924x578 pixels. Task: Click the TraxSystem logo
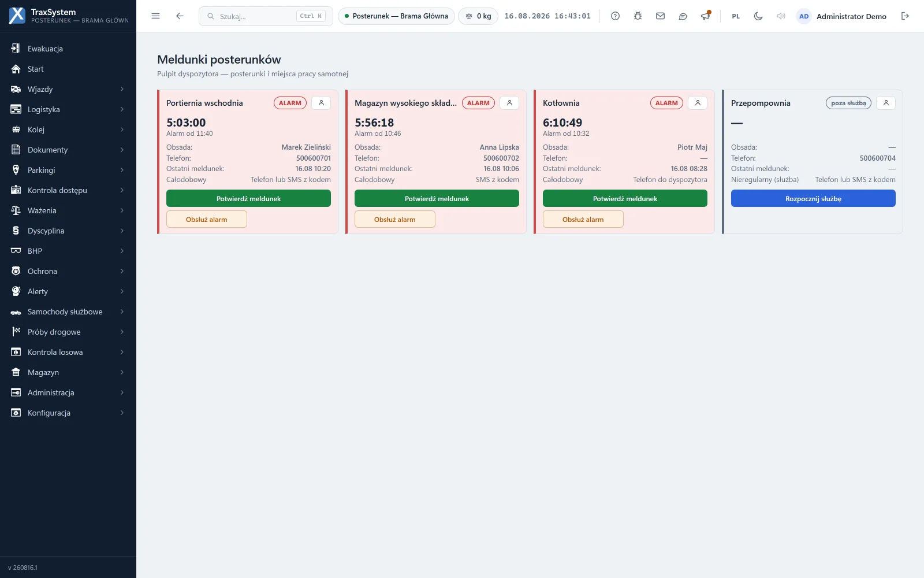pos(17,16)
